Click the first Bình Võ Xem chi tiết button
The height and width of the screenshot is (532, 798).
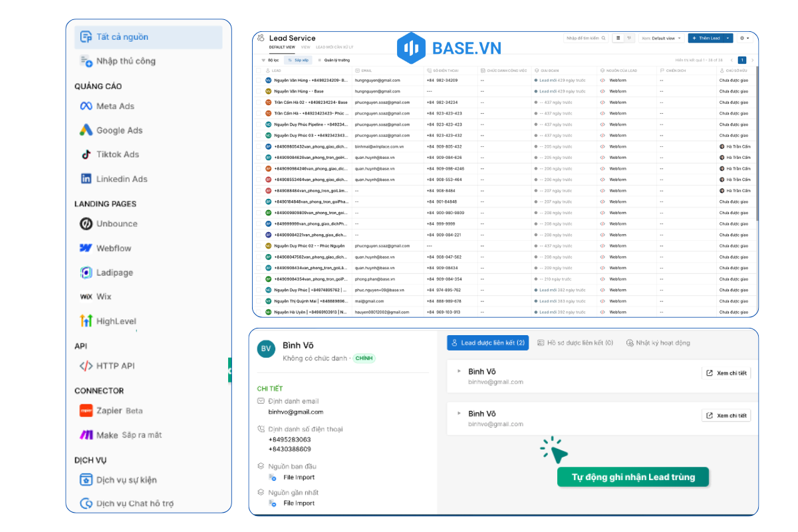click(x=726, y=373)
